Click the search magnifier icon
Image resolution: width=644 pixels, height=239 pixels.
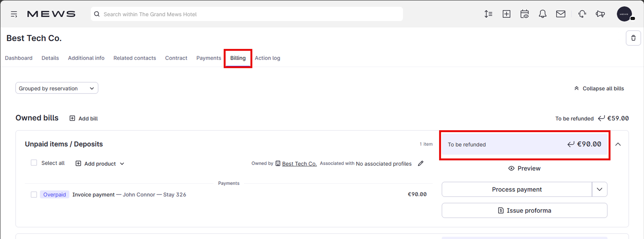[97, 14]
